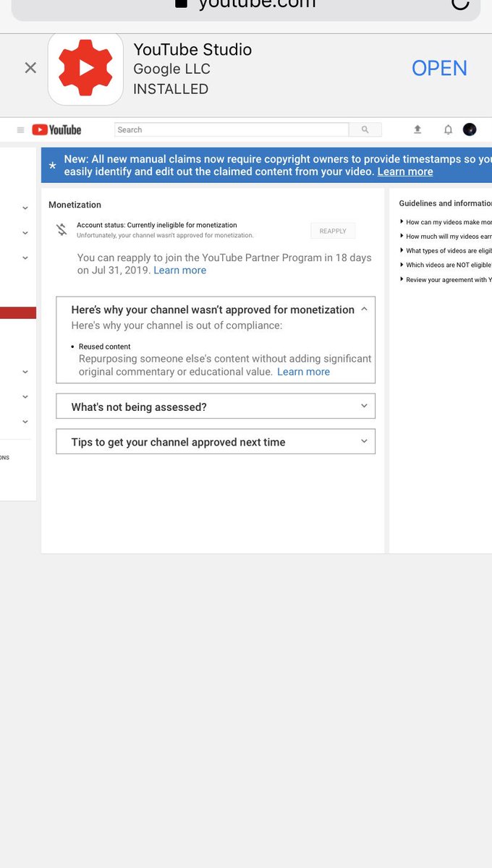The height and width of the screenshot is (868, 492).
Task: Open Learn more in the blue claims banner
Action: coord(405,171)
